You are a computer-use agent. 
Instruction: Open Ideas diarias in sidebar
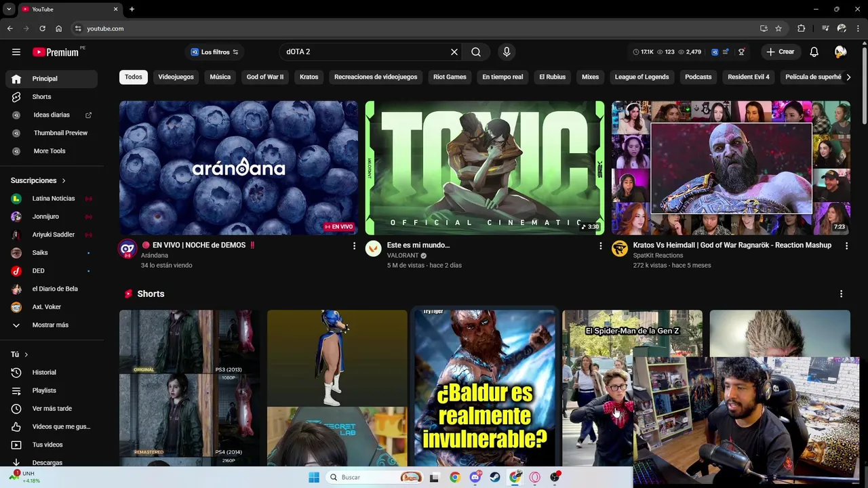click(52, 115)
